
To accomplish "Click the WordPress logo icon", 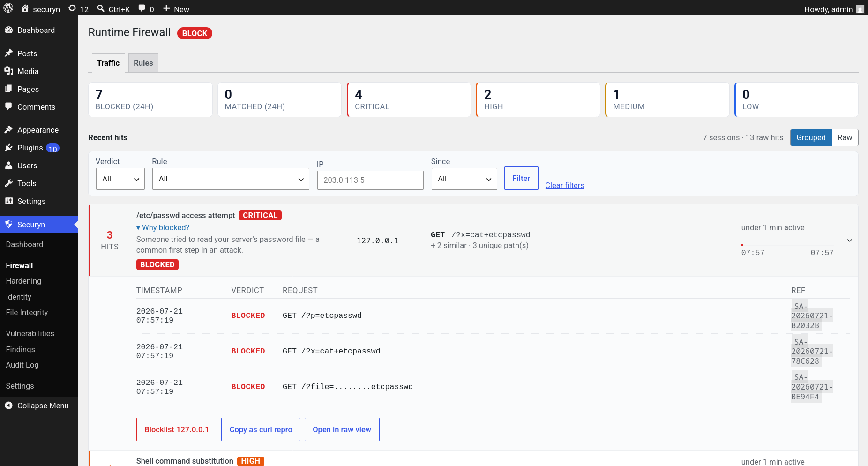I will (8, 8).
